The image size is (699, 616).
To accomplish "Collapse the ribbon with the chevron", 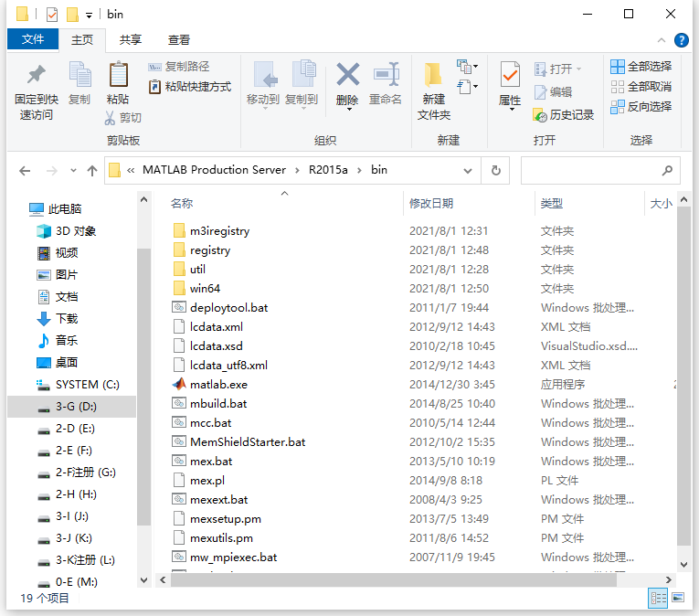I will 662,40.
